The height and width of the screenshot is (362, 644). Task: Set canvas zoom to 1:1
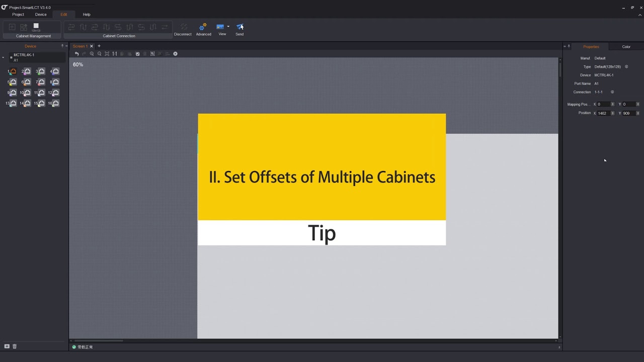tap(115, 54)
